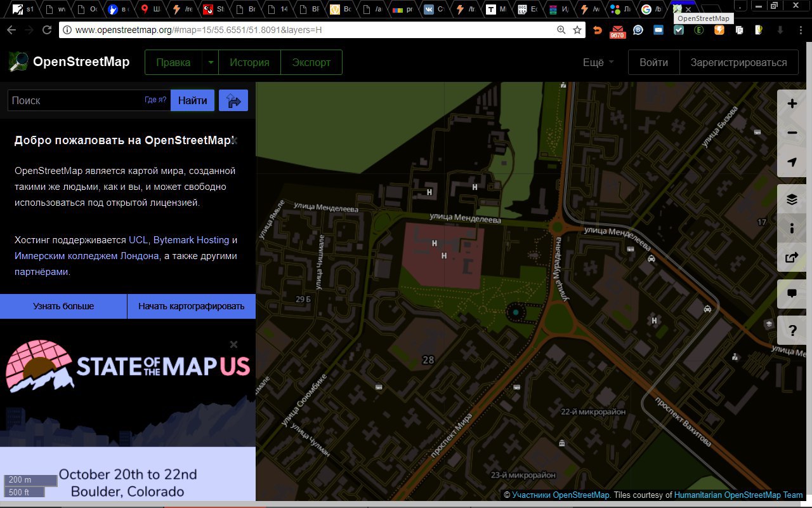
Task: Click the Узнать больше button
Action: [x=63, y=306]
